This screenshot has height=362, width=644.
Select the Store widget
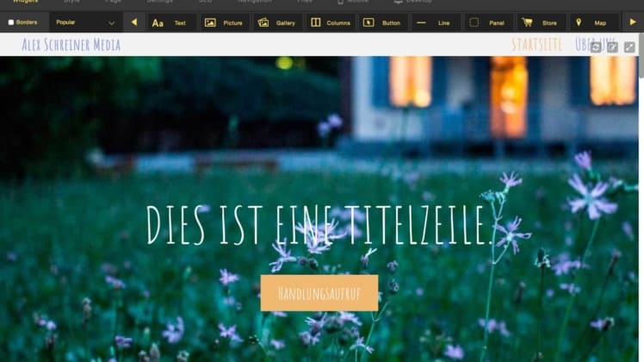click(x=541, y=23)
